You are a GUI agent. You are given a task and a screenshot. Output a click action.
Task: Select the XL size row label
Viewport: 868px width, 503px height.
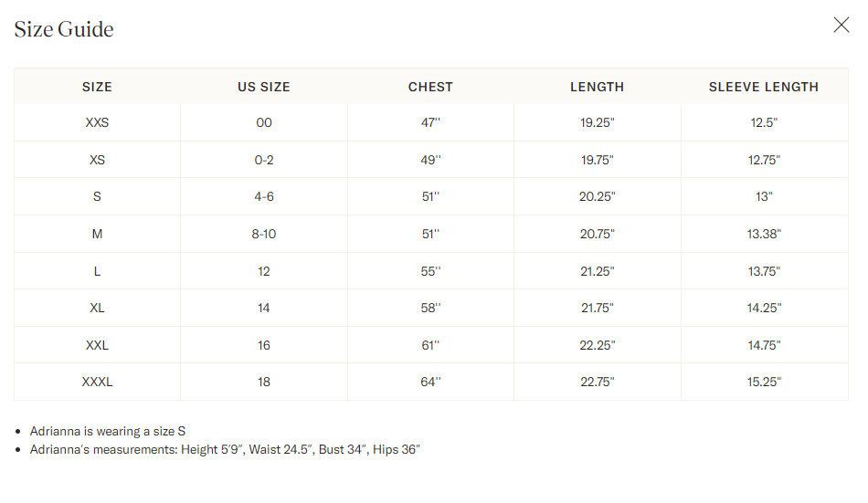[97, 308]
